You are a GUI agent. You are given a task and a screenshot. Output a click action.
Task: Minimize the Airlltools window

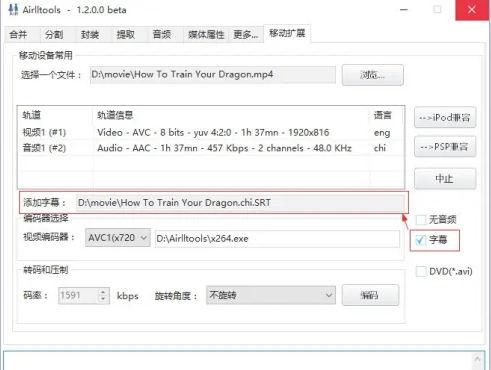click(x=404, y=10)
